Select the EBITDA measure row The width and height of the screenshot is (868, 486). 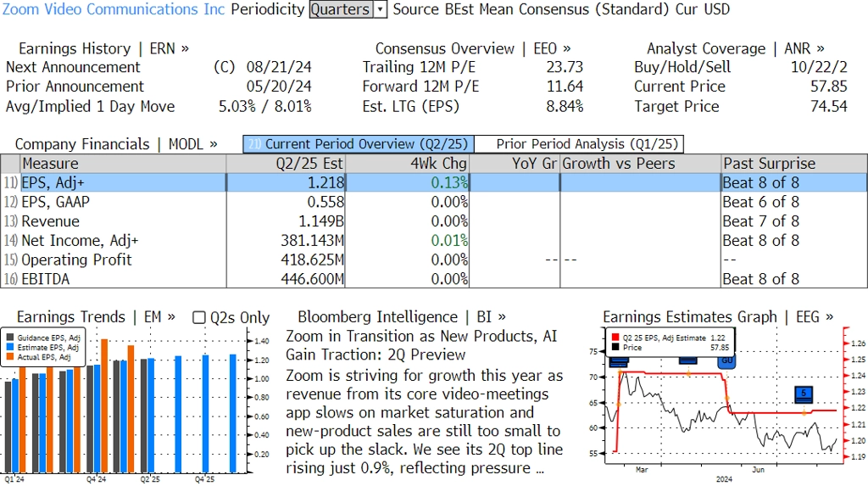434,279
